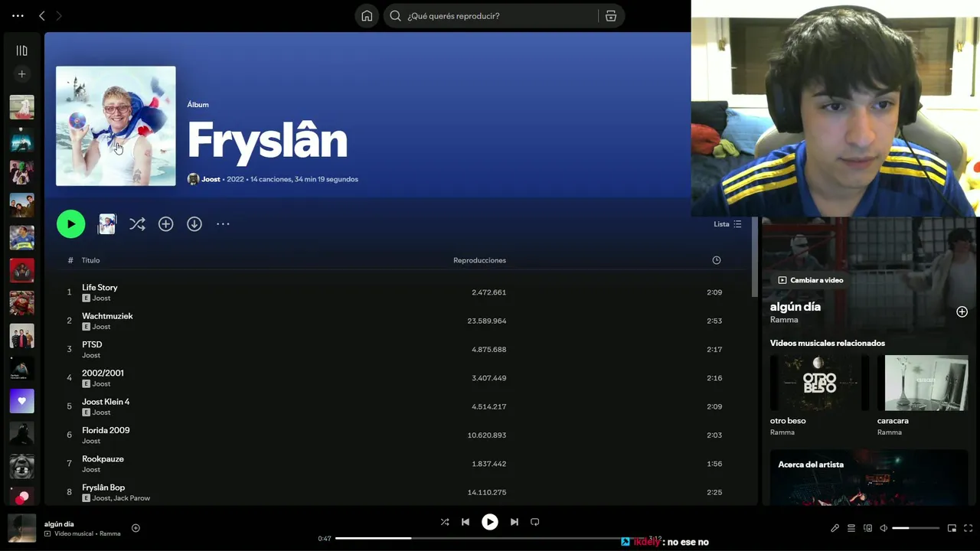Seek within the song progress bar
Viewport: 980px width, 551px height.
[x=490, y=539]
